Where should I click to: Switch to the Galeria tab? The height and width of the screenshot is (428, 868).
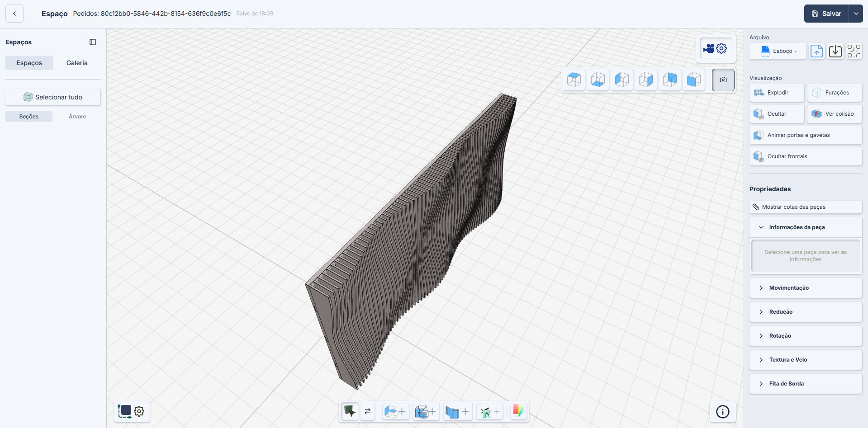(77, 63)
